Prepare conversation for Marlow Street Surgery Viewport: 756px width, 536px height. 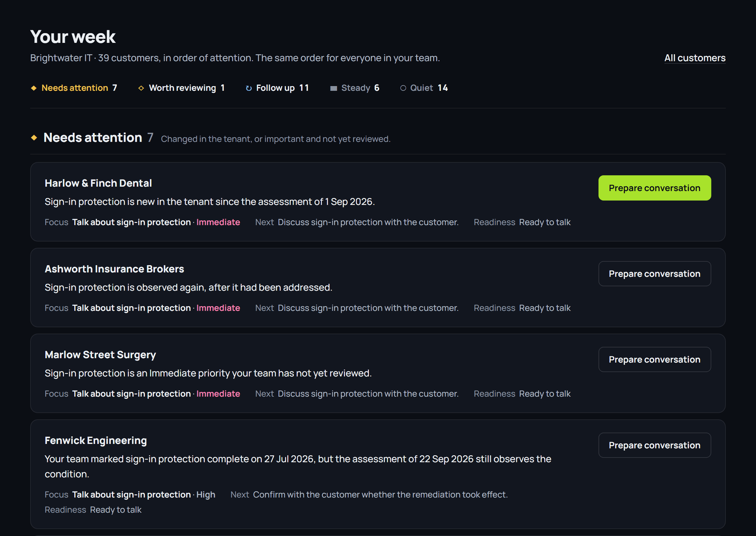(654, 359)
